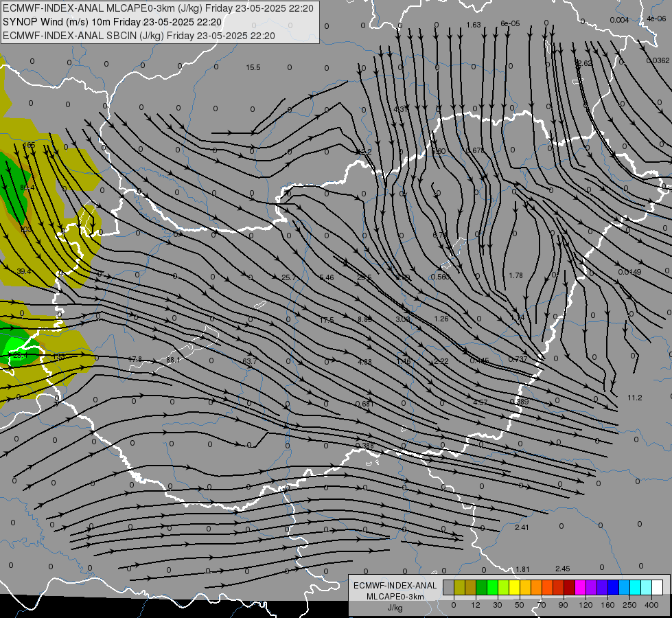The image size is (672, 618).
Task: Click the map value 1.26
Action: click(x=441, y=319)
